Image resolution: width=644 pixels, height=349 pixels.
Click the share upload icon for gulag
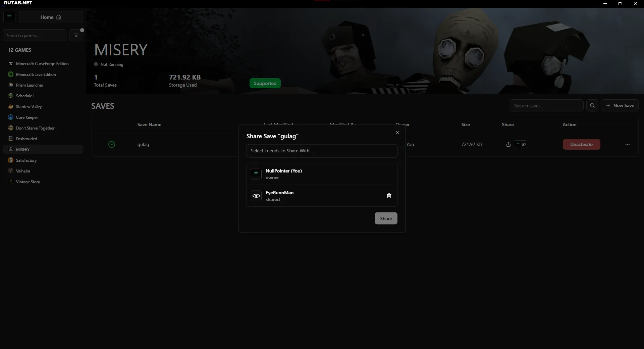click(508, 145)
